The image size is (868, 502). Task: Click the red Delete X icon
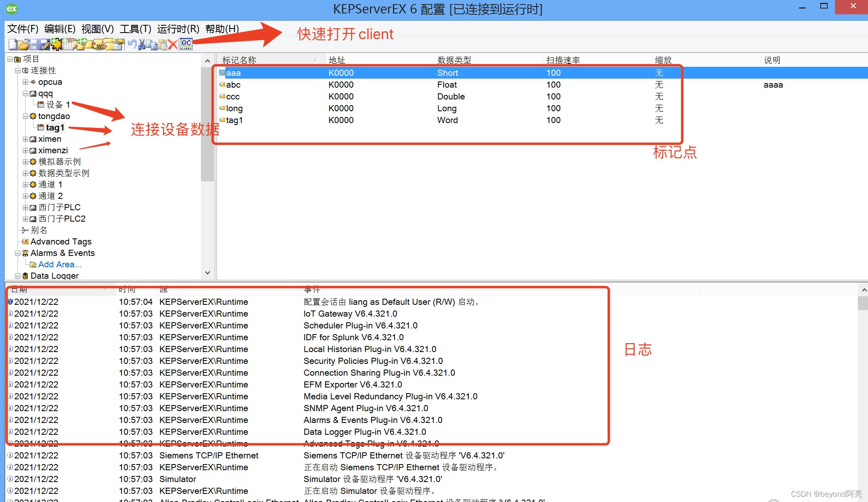click(x=173, y=44)
